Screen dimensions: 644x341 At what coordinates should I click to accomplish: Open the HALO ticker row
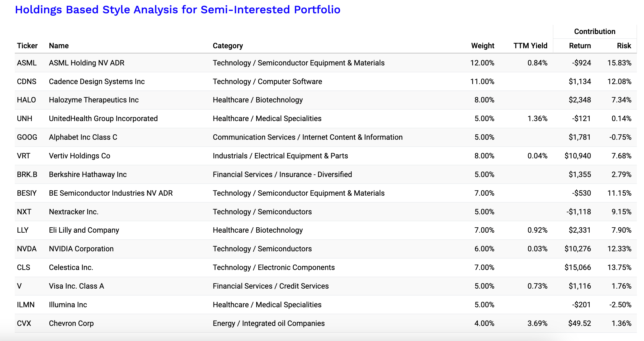click(x=26, y=100)
